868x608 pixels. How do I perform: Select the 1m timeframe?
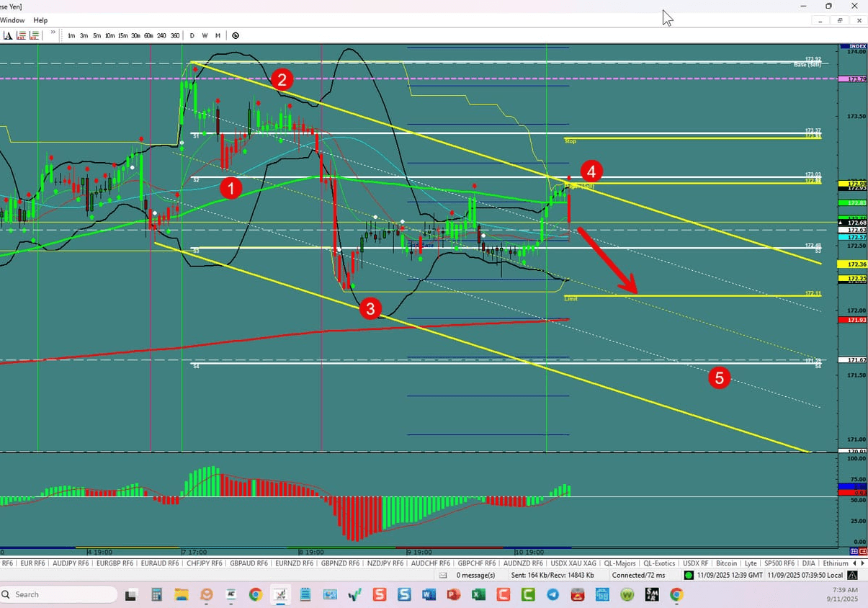(x=71, y=35)
